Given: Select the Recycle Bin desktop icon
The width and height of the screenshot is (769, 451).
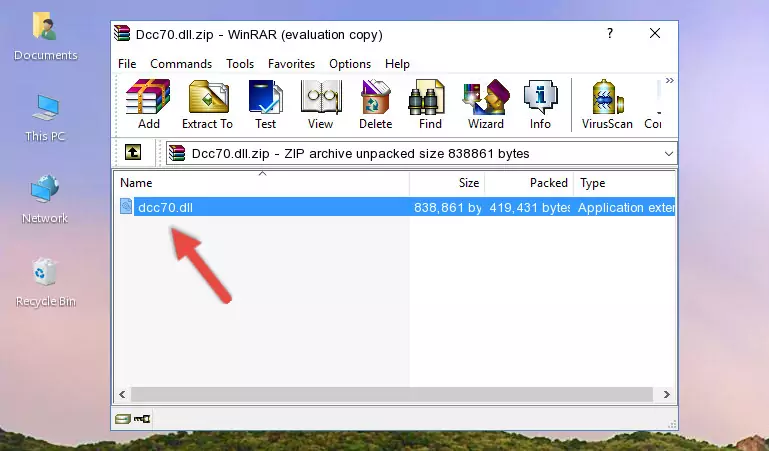Looking at the screenshot, I should pyautogui.click(x=46, y=283).
